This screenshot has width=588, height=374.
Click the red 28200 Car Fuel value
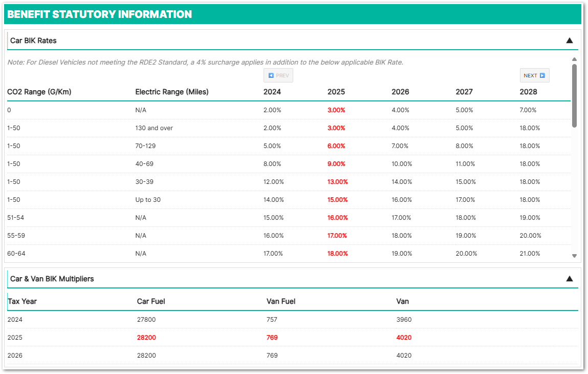146,338
